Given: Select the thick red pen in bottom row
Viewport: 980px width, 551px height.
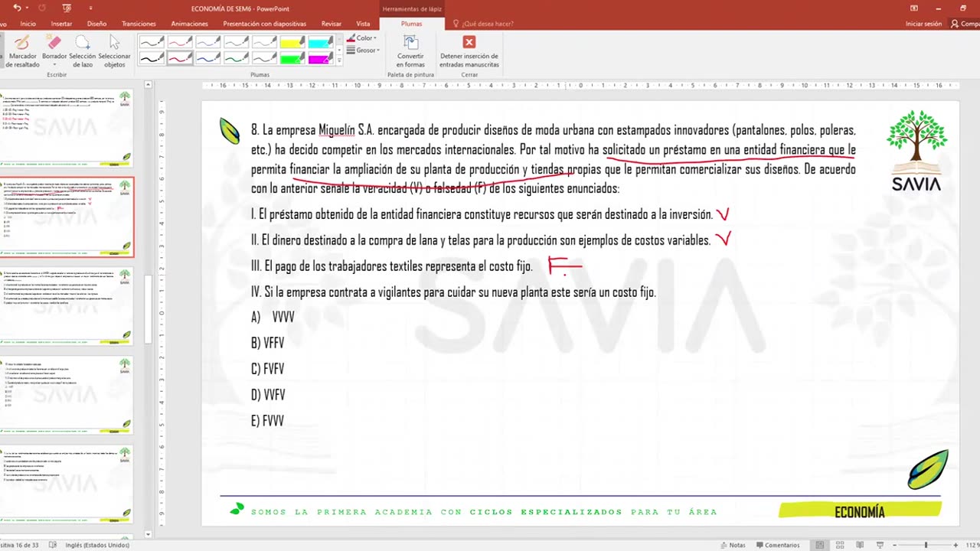Looking at the screenshot, I should (180, 58).
